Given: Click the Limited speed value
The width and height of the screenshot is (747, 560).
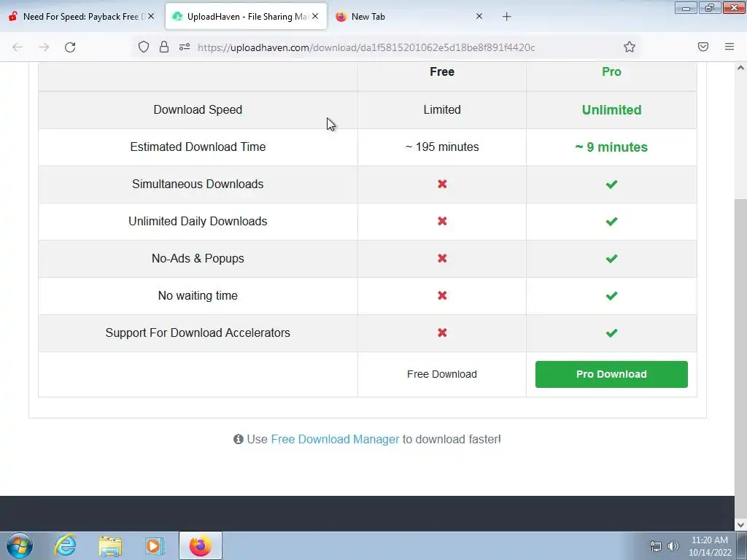Looking at the screenshot, I should tap(441, 109).
